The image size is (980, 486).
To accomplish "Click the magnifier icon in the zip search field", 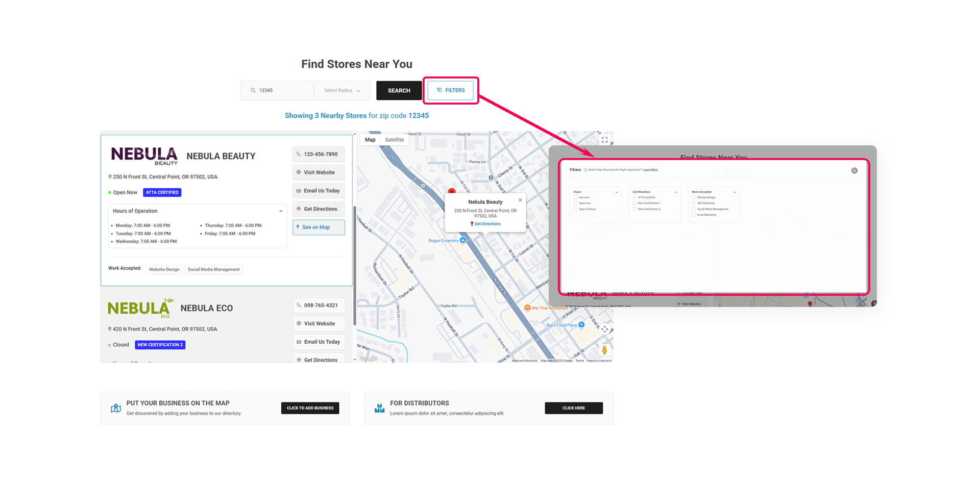I will click(x=254, y=90).
